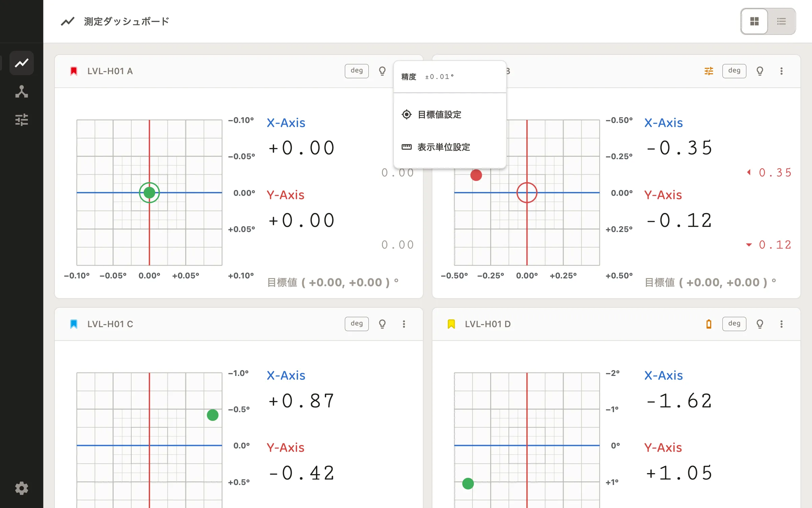
Task: Click red bookmark on LVL-H01 A
Action: pos(74,71)
